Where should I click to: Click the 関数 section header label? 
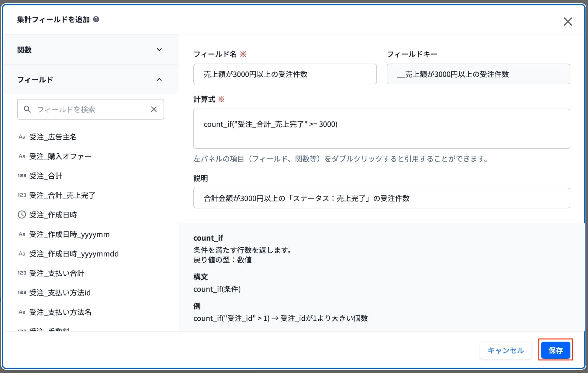click(24, 50)
